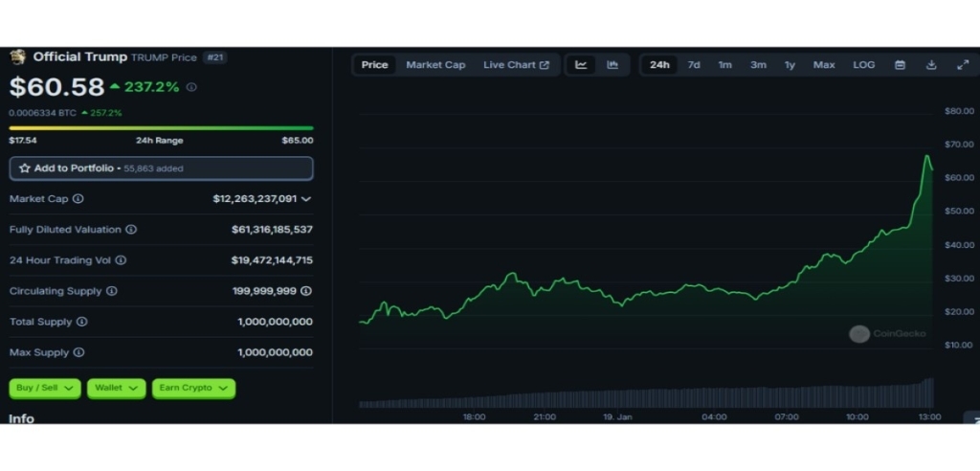Open Live Chart external link

[x=516, y=65]
